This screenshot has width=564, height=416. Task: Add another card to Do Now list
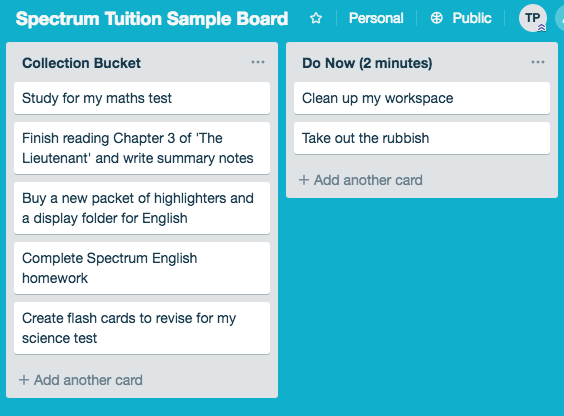tap(361, 180)
